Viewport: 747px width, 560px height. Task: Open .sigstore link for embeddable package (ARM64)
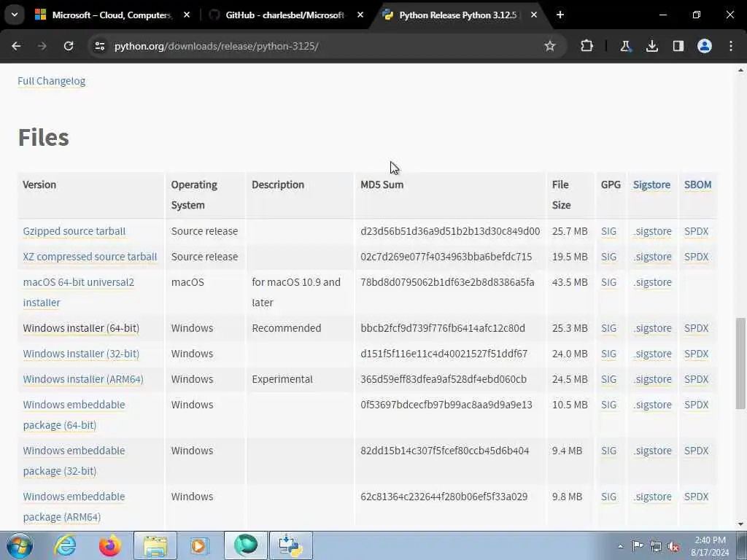tap(652, 496)
